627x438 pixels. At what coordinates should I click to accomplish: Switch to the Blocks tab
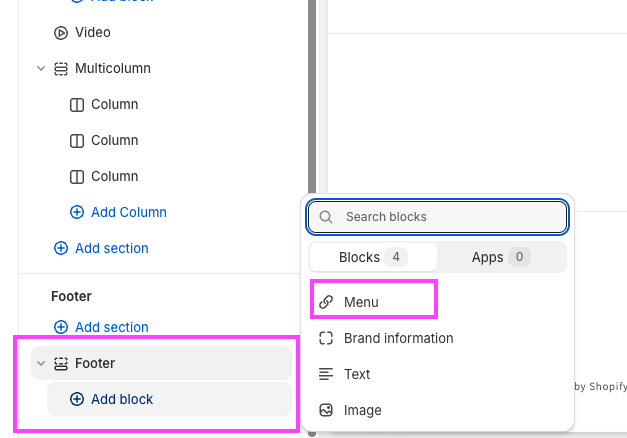pos(372,257)
